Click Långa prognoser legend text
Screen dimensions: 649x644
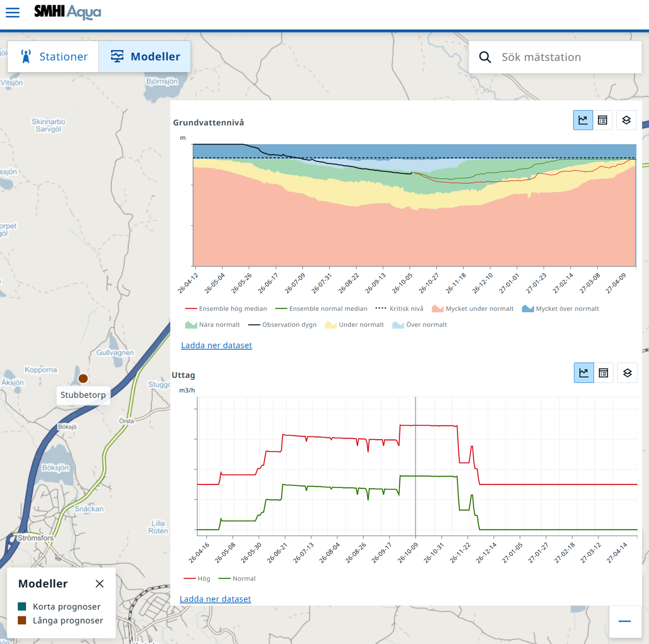[x=68, y=620]
